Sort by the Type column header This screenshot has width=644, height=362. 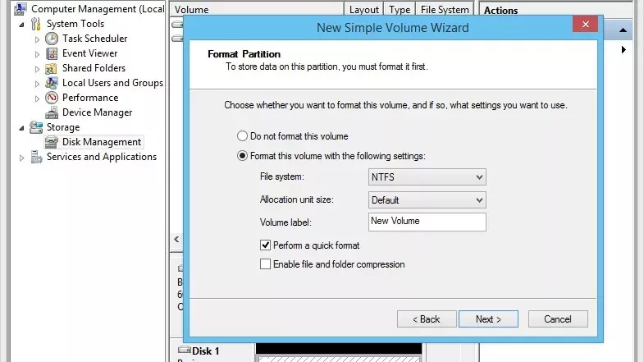[400, 10]
